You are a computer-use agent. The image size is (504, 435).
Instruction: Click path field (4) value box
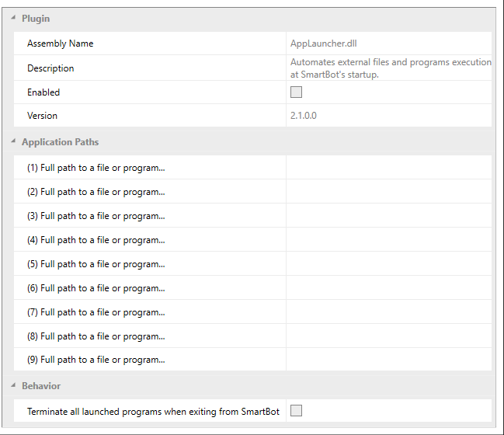click(x=389, y=240)
